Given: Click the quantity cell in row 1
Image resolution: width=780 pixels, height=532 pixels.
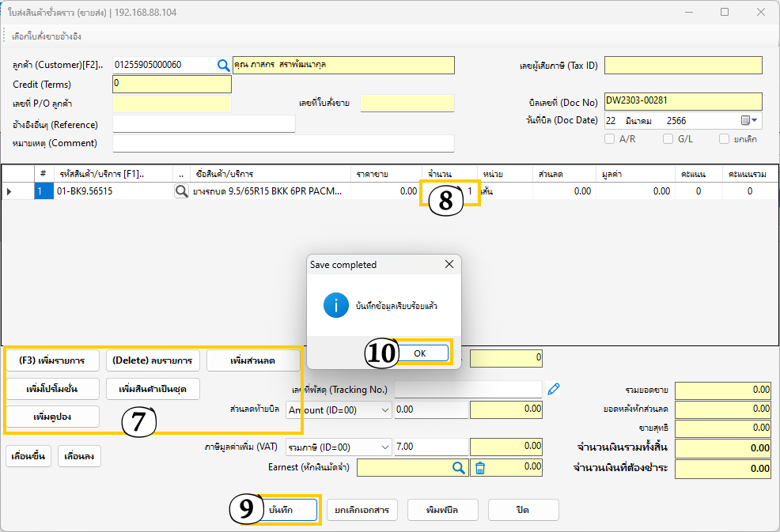Looking at the screenshot, I should tap(449, 191).
